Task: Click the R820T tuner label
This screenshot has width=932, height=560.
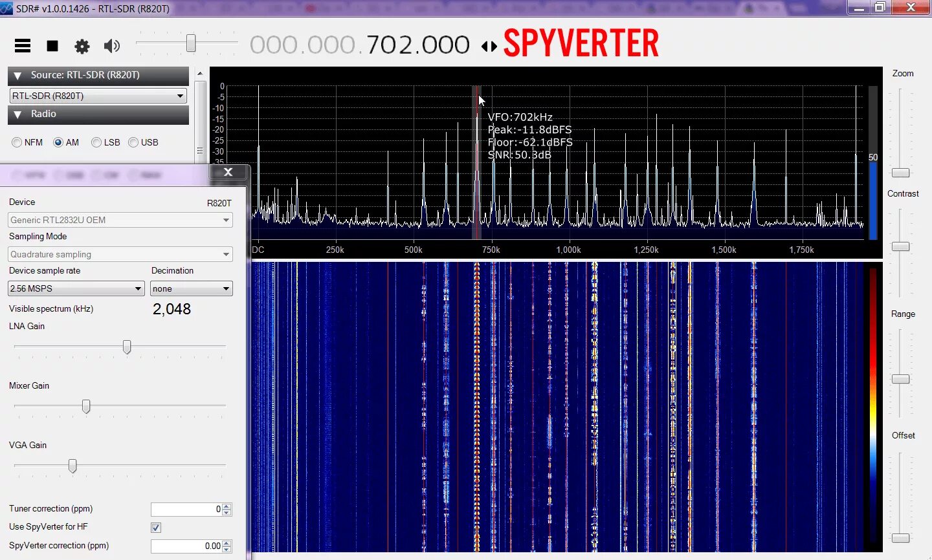Action: tap(219, 203)
